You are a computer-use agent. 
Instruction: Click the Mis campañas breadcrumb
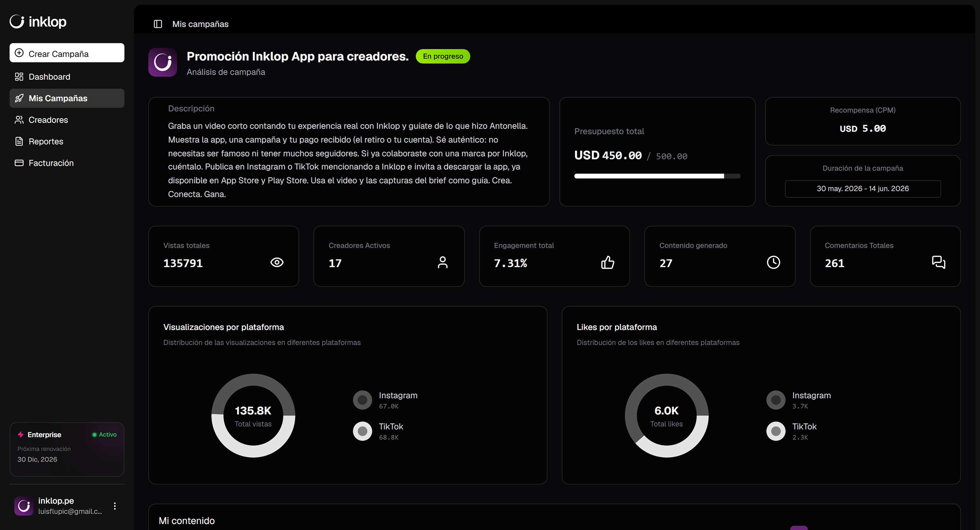201,24
